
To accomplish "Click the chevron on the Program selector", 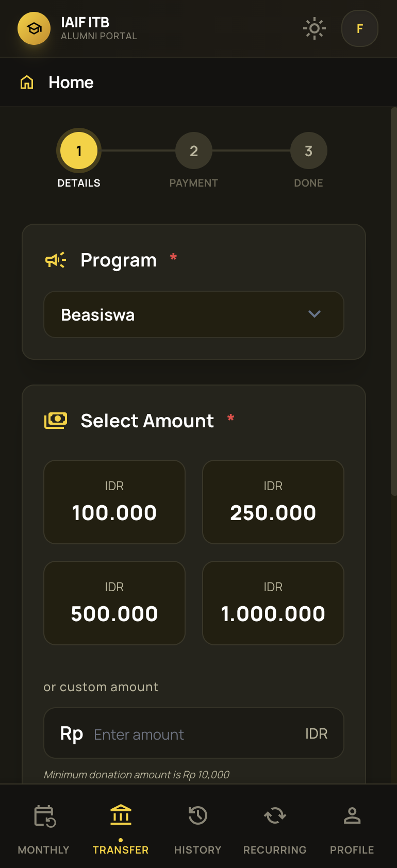I will click(315, 314).
